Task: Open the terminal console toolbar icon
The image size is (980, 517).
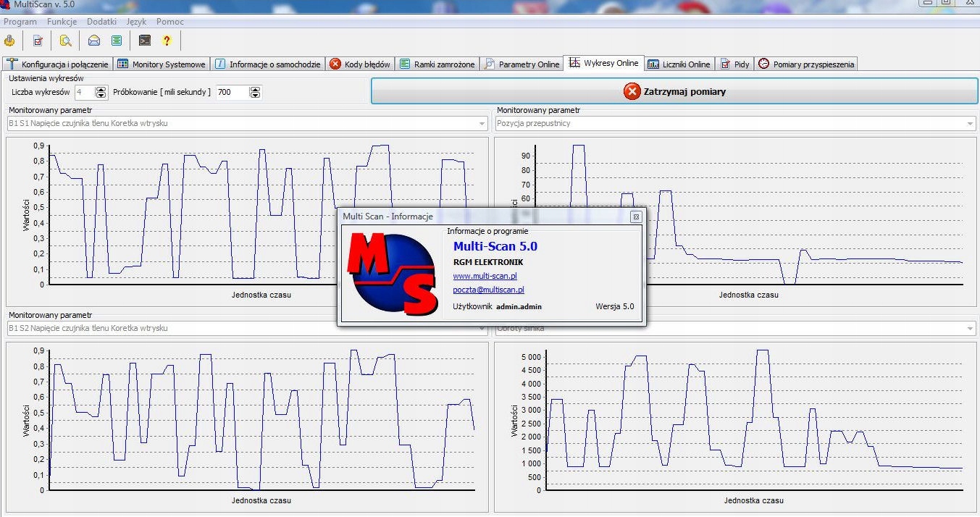Action: [145, 41]
